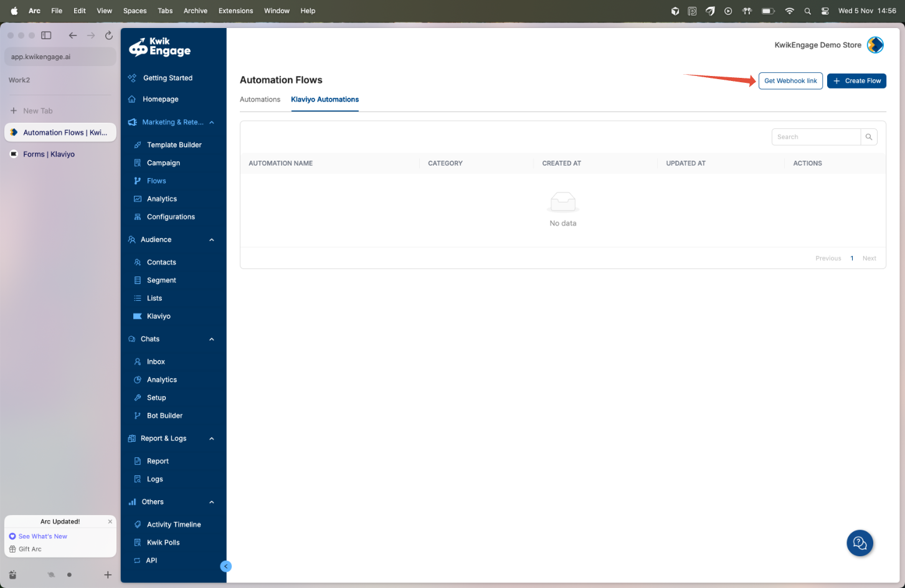
Task: Click the store profile avatar
Action: [875, 45]
